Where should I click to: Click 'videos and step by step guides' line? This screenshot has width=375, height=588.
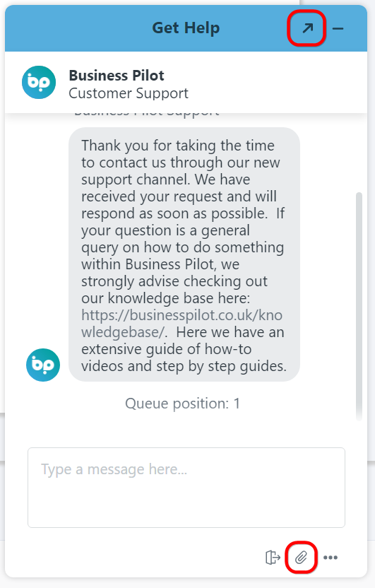[x=184, y=366]
